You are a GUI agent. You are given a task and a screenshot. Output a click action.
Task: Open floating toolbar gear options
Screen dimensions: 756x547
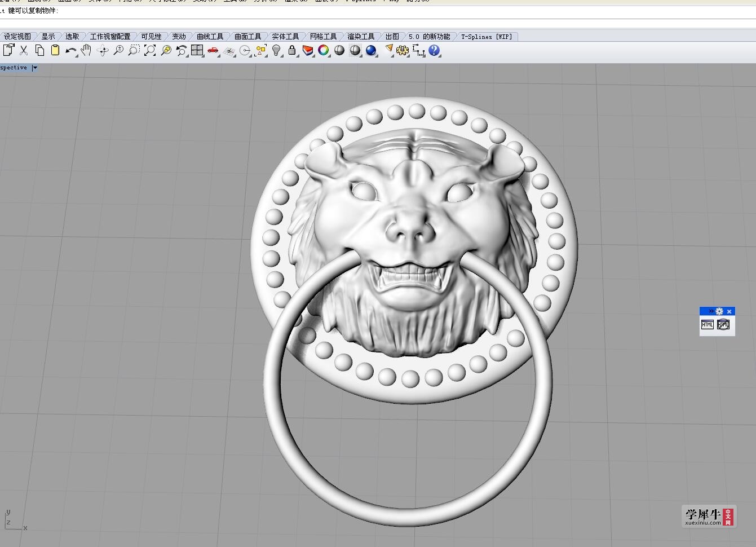[x=719, y=311]
